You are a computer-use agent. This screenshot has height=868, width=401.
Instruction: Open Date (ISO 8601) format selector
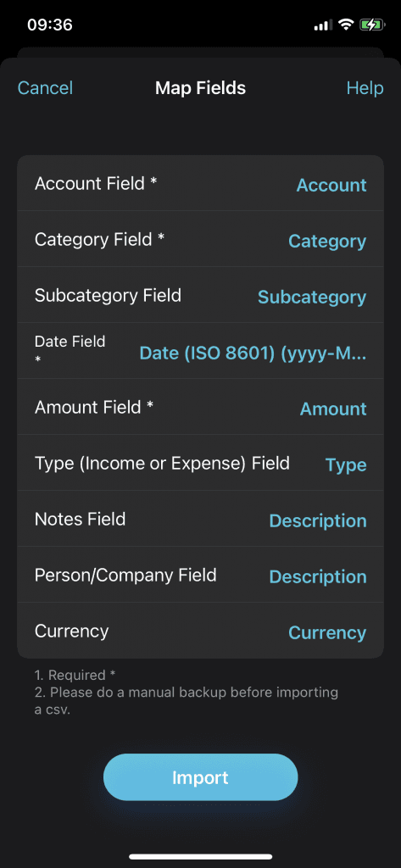(x=253, y=353)
